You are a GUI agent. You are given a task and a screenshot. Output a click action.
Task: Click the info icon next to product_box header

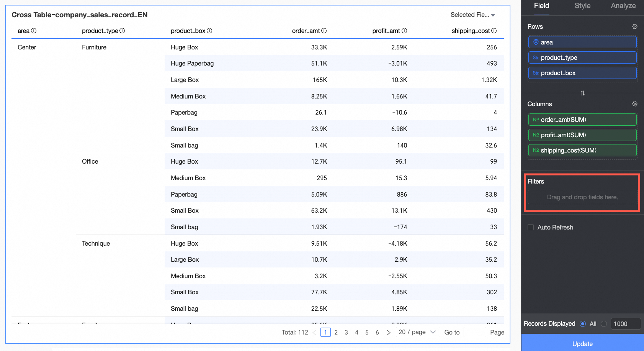209,31
